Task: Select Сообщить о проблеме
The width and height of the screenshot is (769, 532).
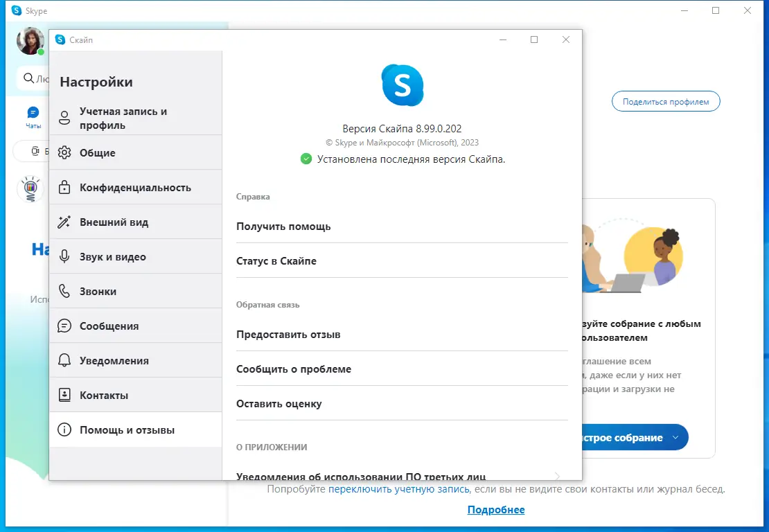Action: (x=295, y=369)
